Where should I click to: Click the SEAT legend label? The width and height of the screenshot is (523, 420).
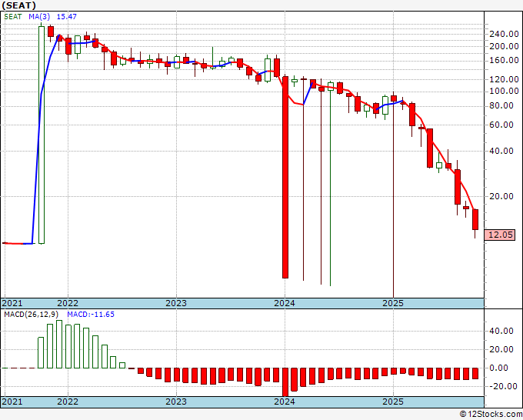pos(13,17)
